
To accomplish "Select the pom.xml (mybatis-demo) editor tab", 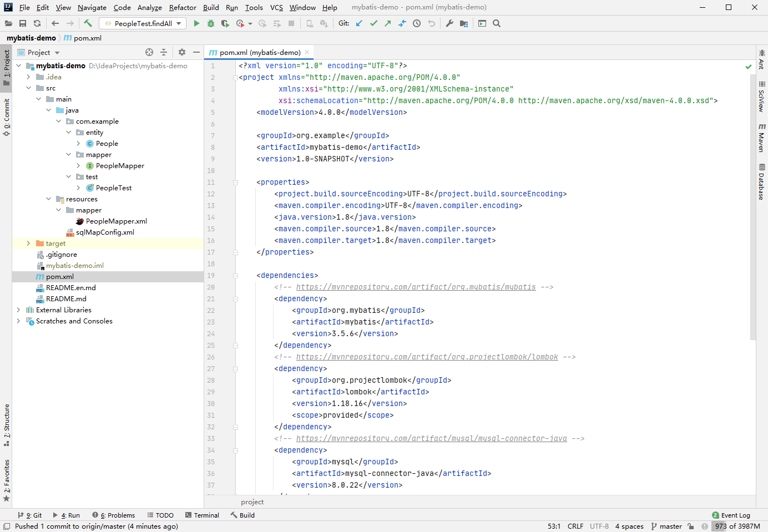I will [260, 52].
